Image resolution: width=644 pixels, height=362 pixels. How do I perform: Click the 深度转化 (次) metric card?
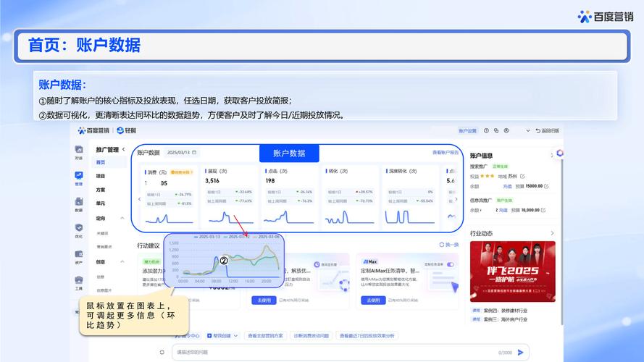point(410,196)
